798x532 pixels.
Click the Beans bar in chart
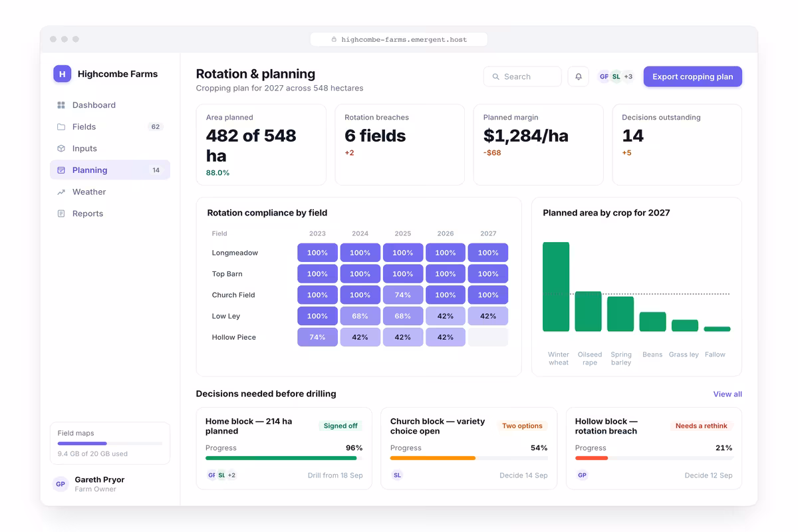coord(652,322)
